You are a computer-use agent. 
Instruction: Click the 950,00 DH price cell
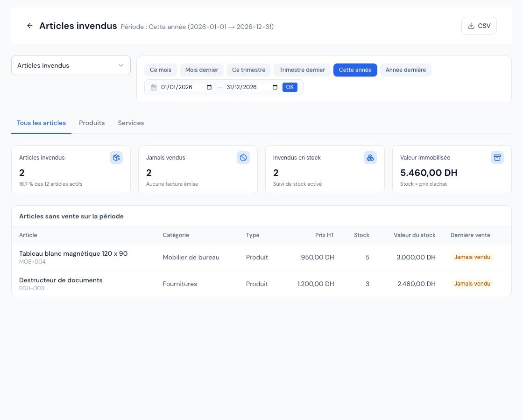click(318, 257)
